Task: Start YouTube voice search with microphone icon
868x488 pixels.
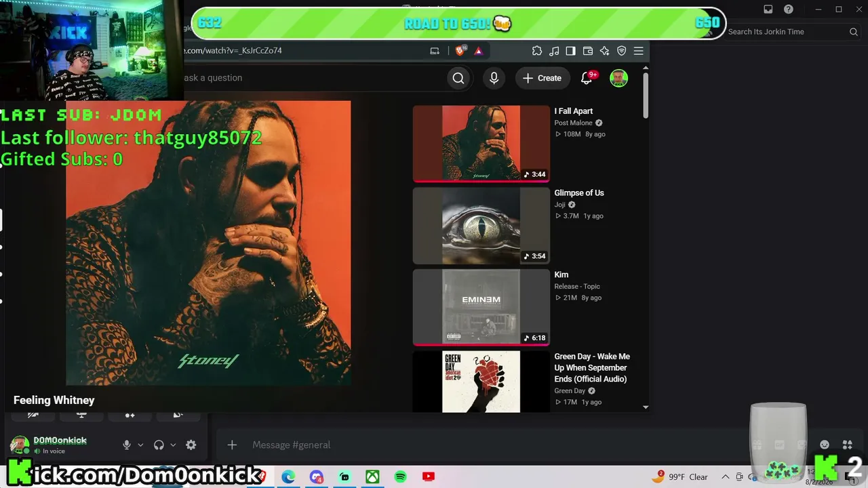Action: point(494,78)
